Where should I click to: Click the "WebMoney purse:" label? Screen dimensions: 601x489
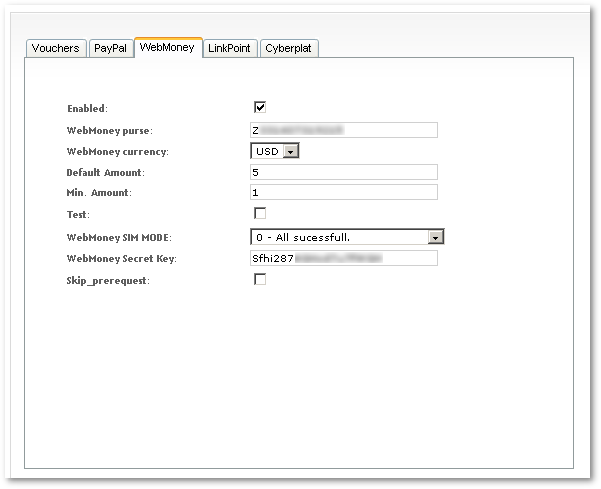pyautogui.click(x=109, y=131)
